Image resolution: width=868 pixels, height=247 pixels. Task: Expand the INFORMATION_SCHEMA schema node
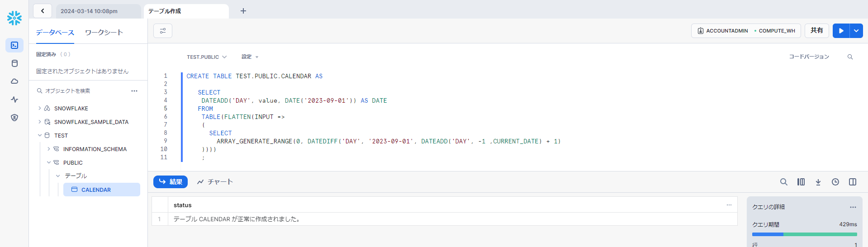tap(49, 149)
